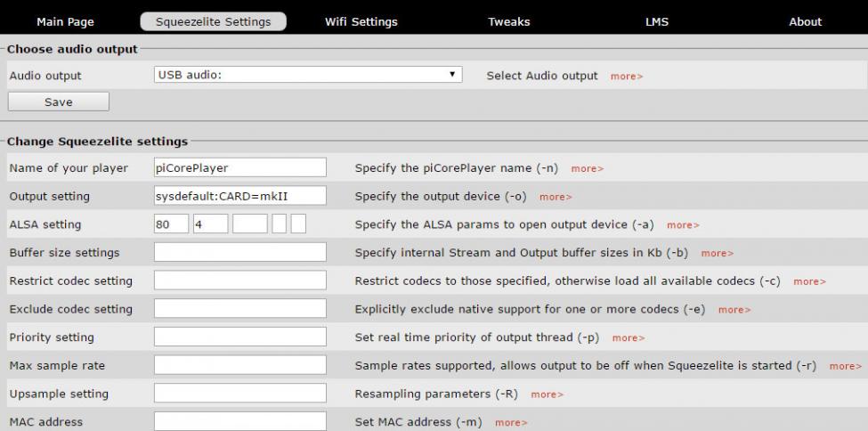
Task: Click the Max sample rate input
Action: click(x=240, y=365)
